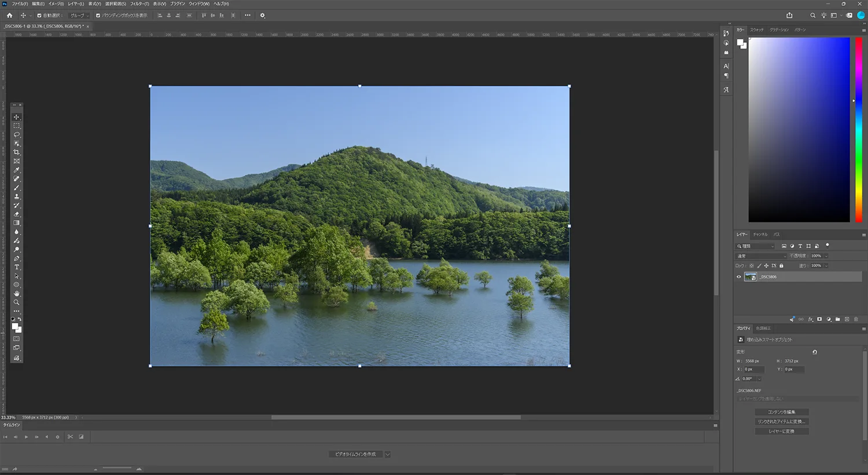Add a layer mask icon
Screen dimensions: 868x475
coord(819,319)
